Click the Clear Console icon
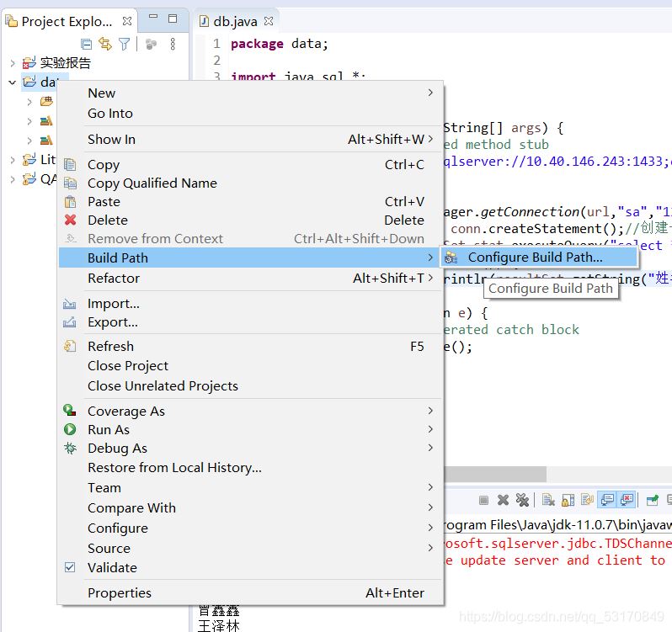Viewport: 672px width, 632px height. [548, 500]
